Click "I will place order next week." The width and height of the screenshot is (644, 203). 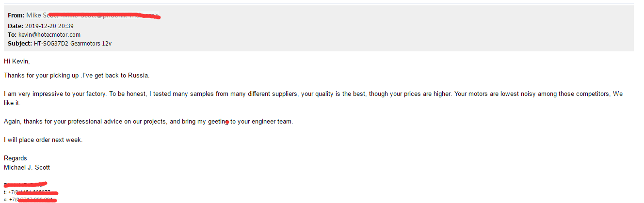pyautogui.click(x=43, y=140)
